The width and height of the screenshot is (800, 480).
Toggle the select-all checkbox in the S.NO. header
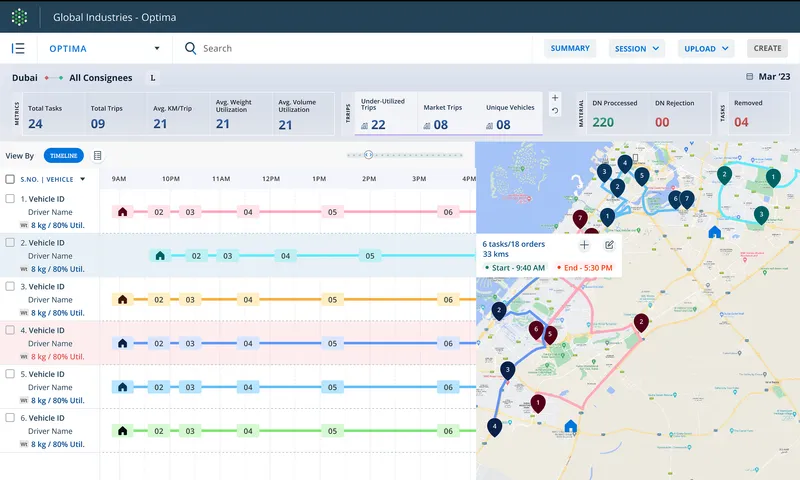pos(10,180)
